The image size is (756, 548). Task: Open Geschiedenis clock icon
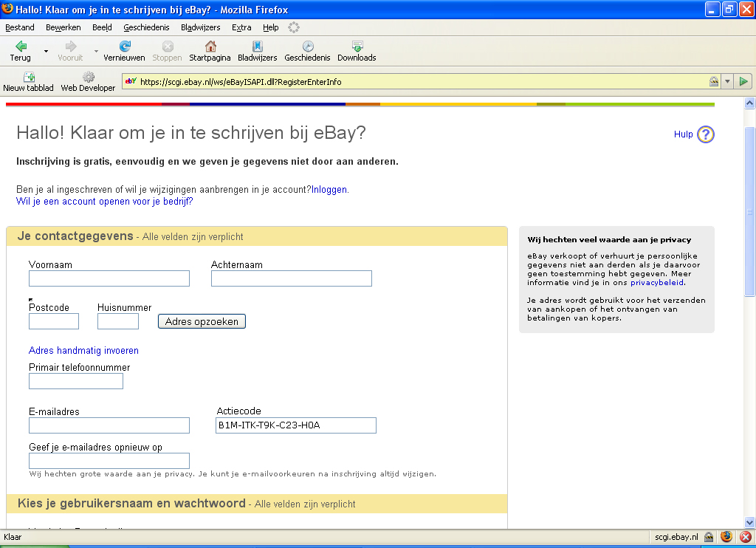pyautogui.click(x=307, y=47)
